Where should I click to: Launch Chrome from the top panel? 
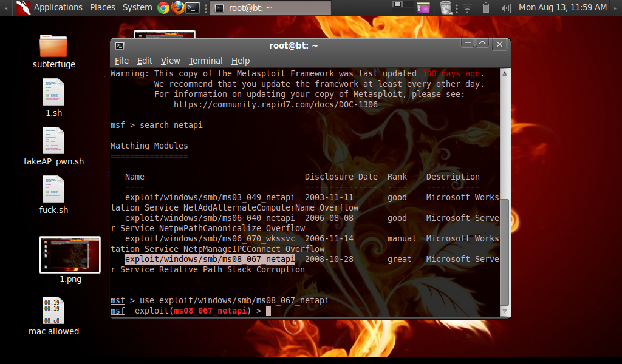[163, 7]
